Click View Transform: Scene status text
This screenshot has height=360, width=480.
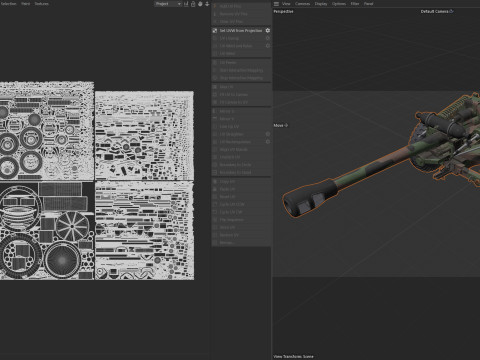click(x=293, y=356)
